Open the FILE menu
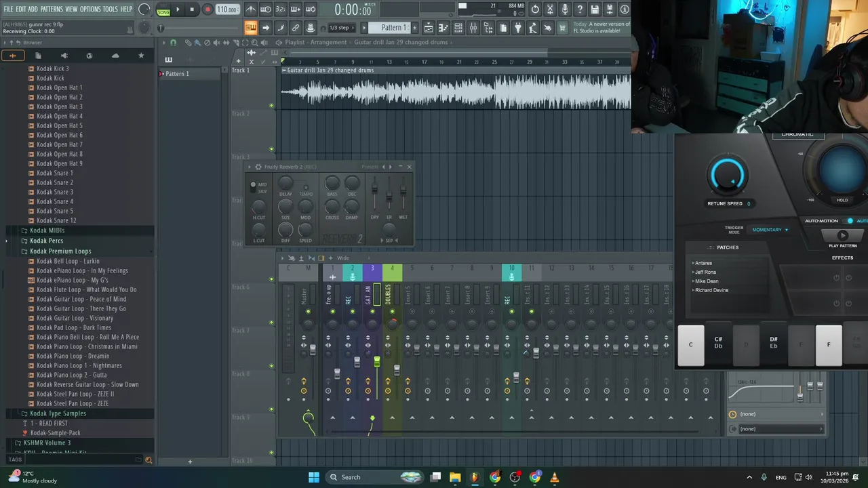The width and height of the screenshot is (868, 488). tap(8, 9)
